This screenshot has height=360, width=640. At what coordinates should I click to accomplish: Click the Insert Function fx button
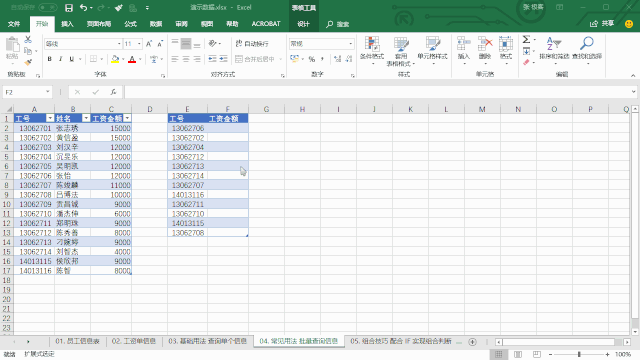(x=113, y=92)
